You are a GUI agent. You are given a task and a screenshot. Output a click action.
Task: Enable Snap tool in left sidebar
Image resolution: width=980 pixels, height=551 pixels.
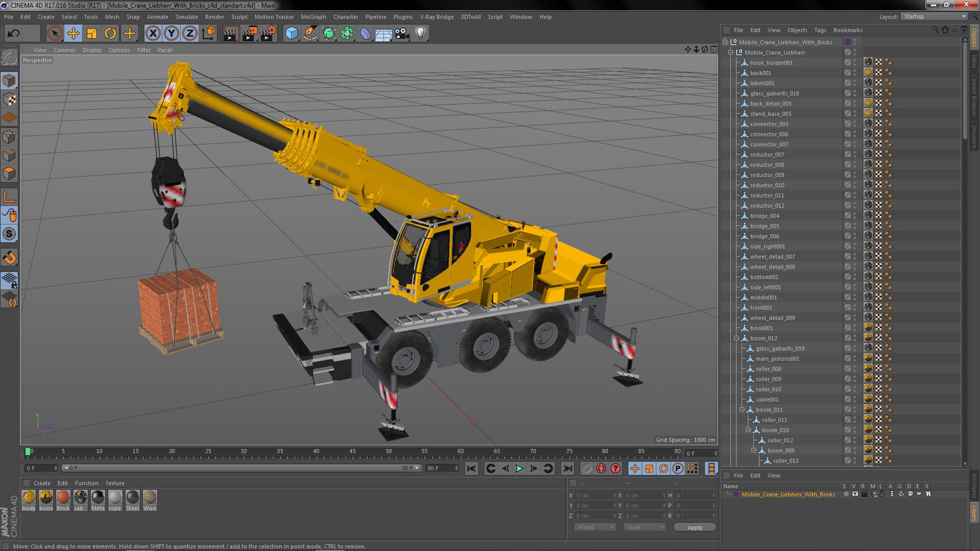[x=9, y=234]
